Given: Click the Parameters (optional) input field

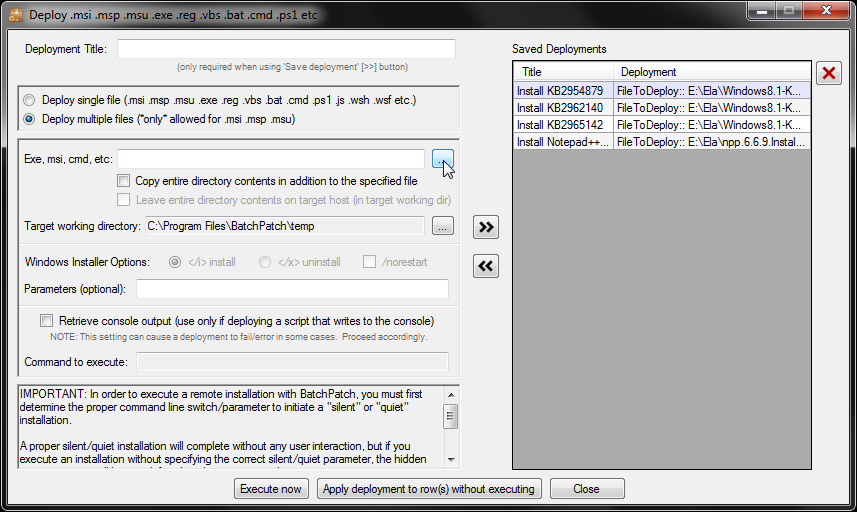Looking at the screenshot, I should click(292, 289).
